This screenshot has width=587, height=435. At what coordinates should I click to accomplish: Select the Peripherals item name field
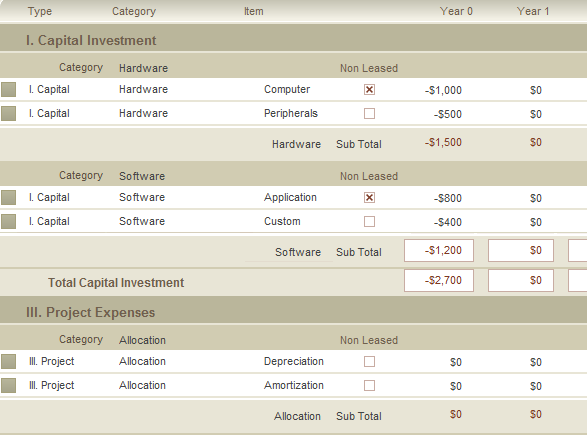pyautogui.click(x=291, y=113)
